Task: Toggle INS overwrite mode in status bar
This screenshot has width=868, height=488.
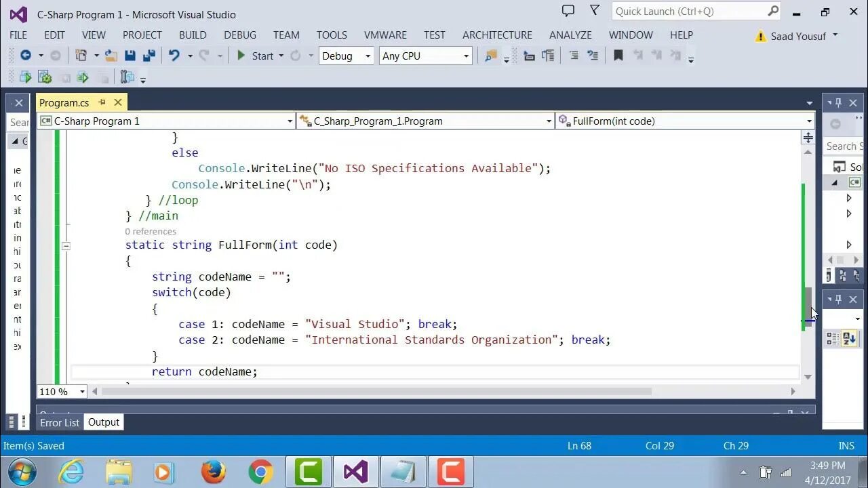Action: tap(846, 445)
